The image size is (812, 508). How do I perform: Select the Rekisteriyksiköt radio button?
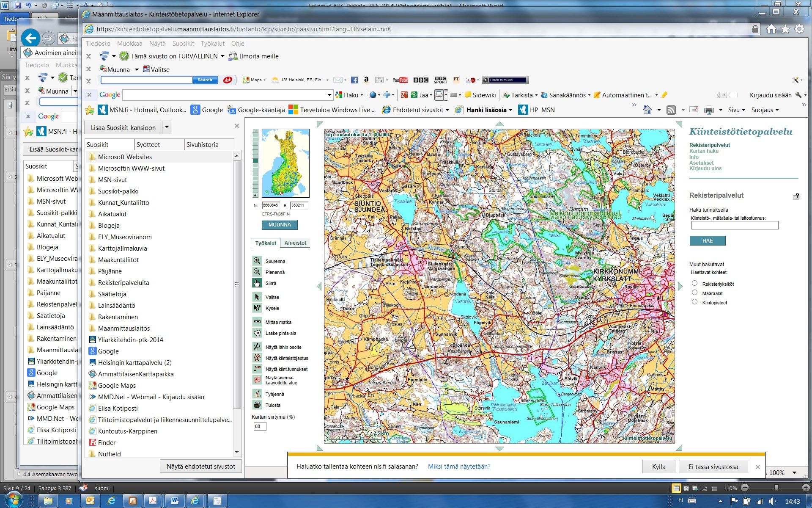[x=694, y=283]
